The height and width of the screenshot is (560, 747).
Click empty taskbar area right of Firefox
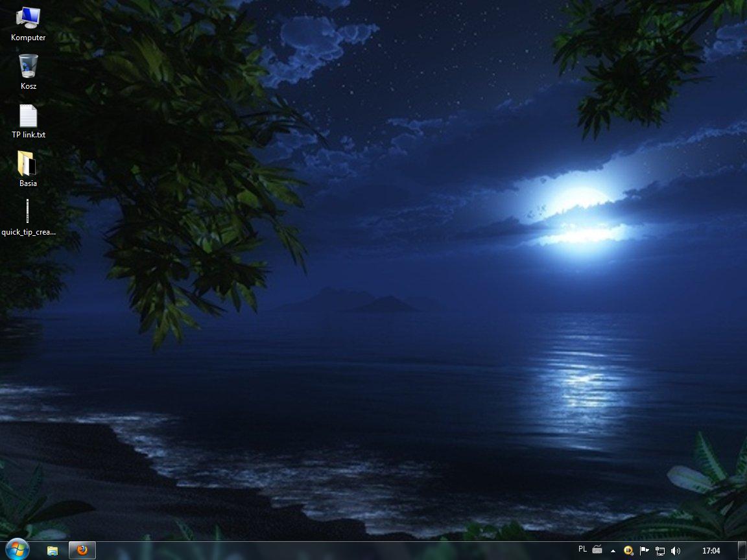click(x=324, y=550)
